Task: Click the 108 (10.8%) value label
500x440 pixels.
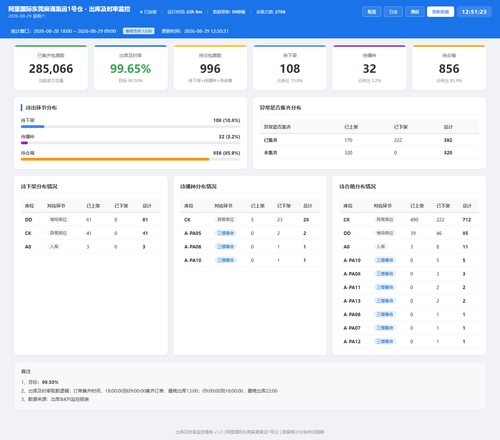Action: pos(226,120)
